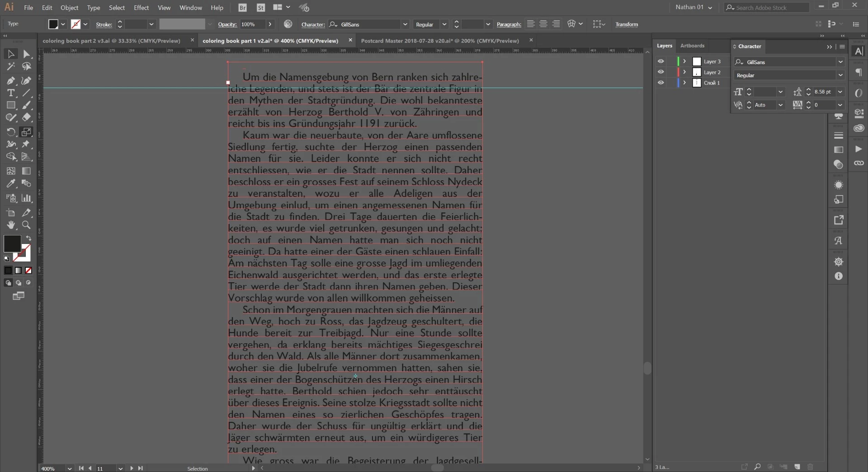This screenshot has height=472, width=868.
Task: Select the Pen tool
Action: tap(11, 81)
